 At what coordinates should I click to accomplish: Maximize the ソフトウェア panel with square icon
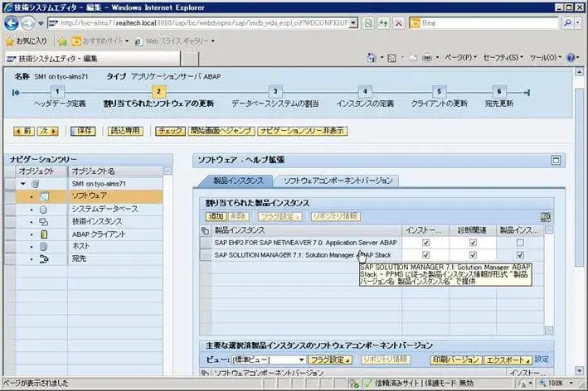556,161
